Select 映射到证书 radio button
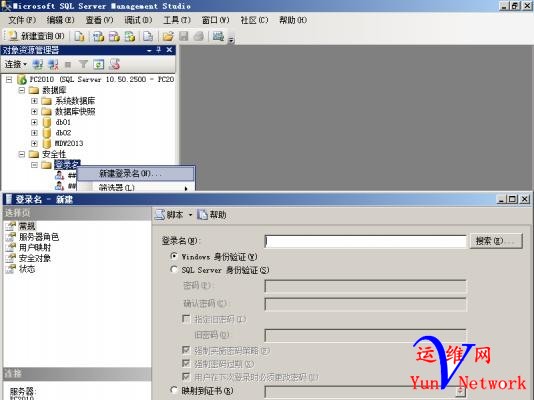This screenshot has width=534, height=400. 174,390
